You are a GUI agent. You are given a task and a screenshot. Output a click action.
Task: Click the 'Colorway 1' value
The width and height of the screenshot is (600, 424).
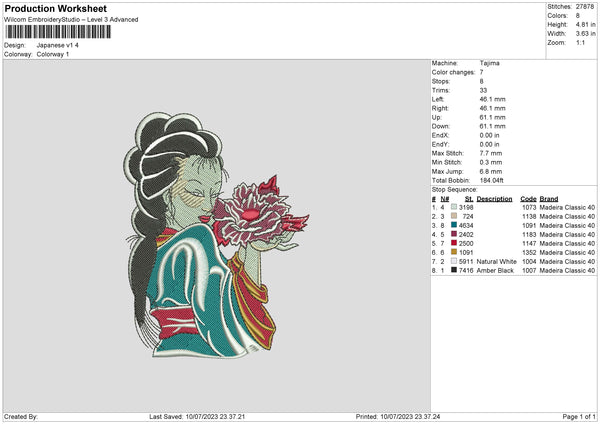tap(53, 54)
